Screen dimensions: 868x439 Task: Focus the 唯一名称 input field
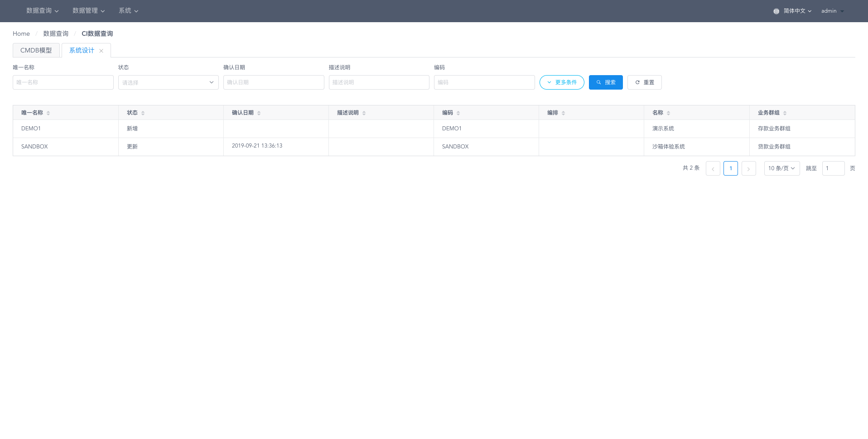point(63,82)
